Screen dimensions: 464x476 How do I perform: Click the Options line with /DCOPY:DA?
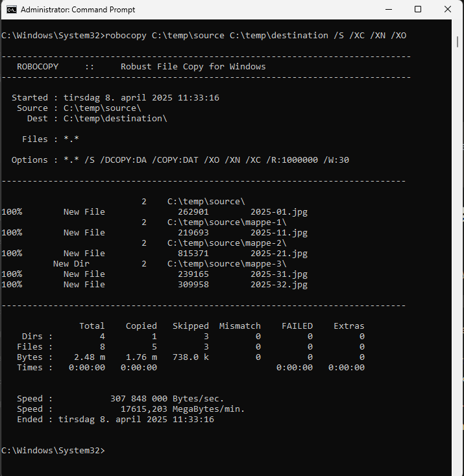pyautogui.click(x=180, y=160)
